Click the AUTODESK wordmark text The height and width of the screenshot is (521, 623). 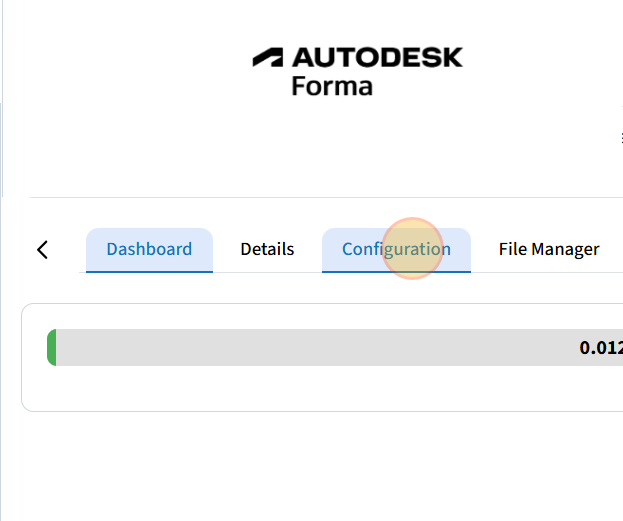coord(377,58)
